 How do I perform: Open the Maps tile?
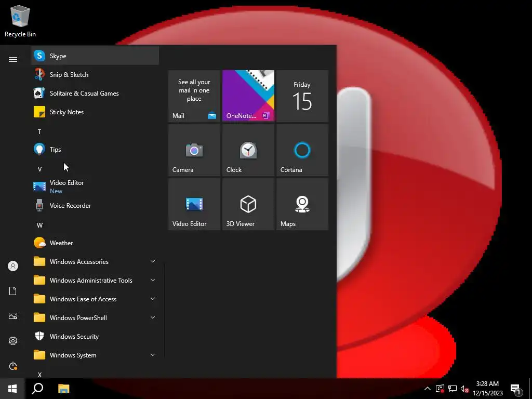(x=302, y=204)
